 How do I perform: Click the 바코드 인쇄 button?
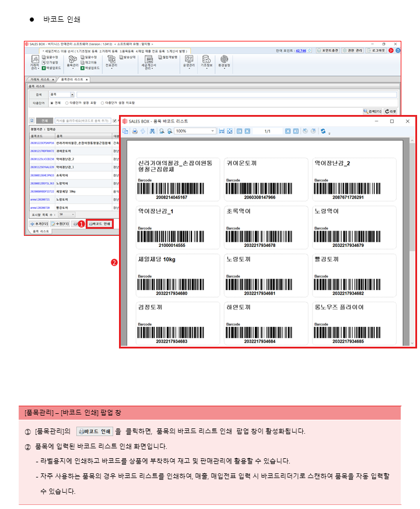point(100,224)
